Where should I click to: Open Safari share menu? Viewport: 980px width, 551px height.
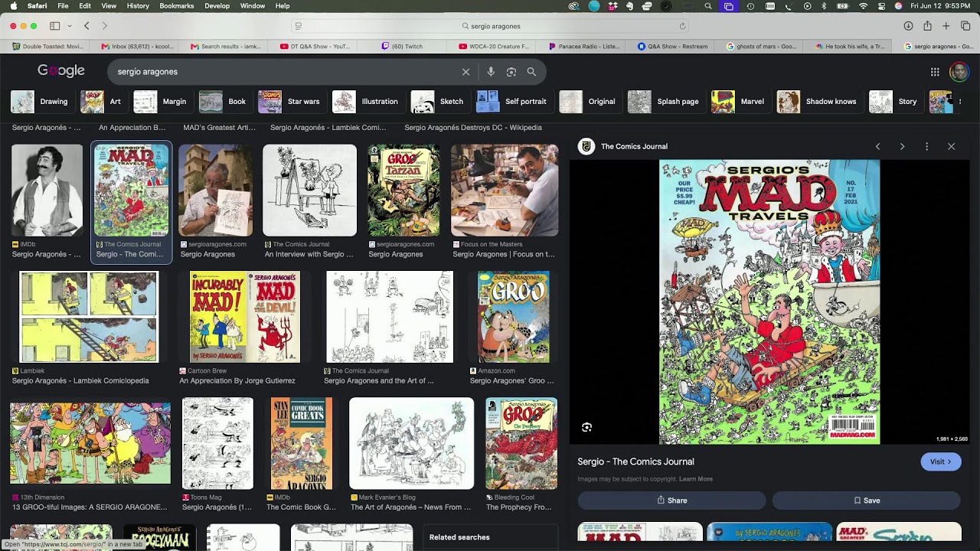(x=927, y=26)
